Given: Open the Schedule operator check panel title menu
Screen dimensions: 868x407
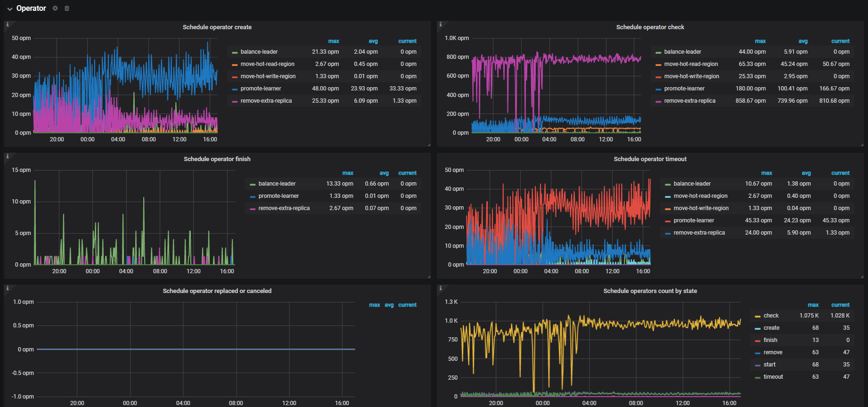Looking at the screenshot, I should 650,27.
